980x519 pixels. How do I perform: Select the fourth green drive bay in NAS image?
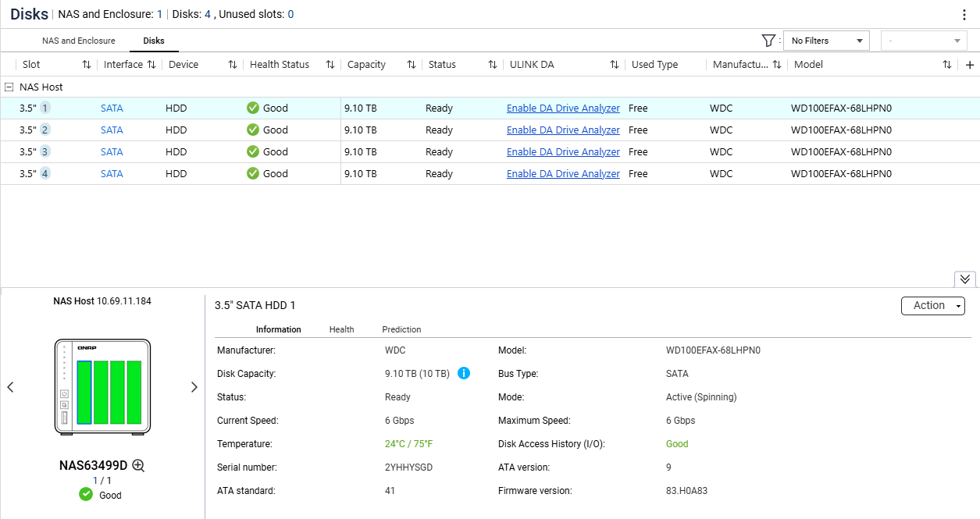134,392
